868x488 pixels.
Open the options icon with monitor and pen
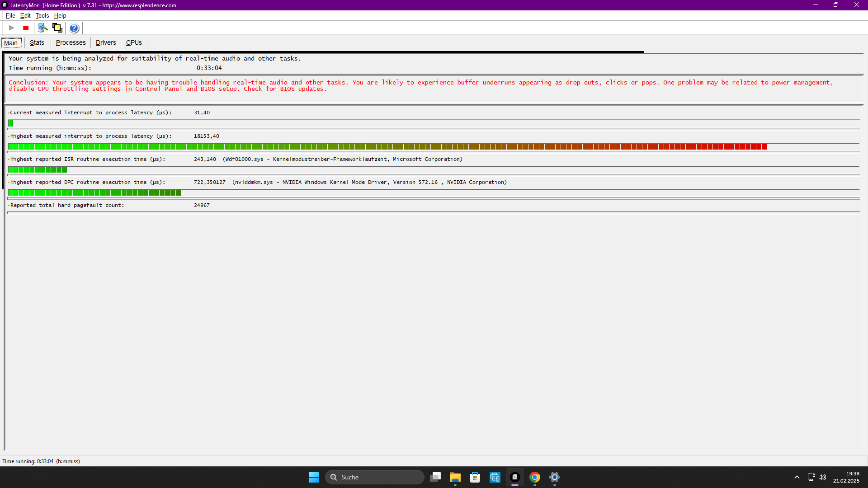(x=42, y=28)
